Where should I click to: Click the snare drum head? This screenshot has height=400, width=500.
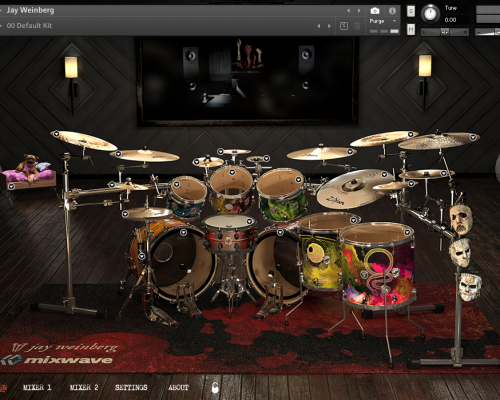point(229,222)
